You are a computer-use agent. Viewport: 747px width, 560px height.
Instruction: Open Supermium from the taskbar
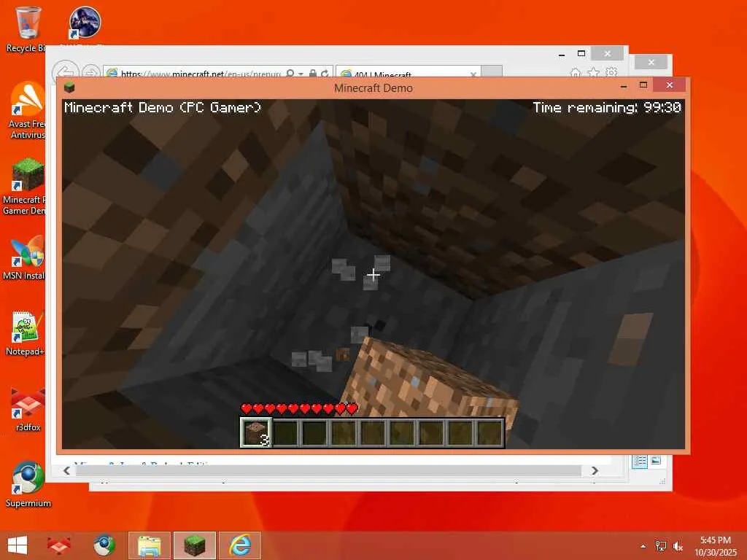(x=104, y=545)
